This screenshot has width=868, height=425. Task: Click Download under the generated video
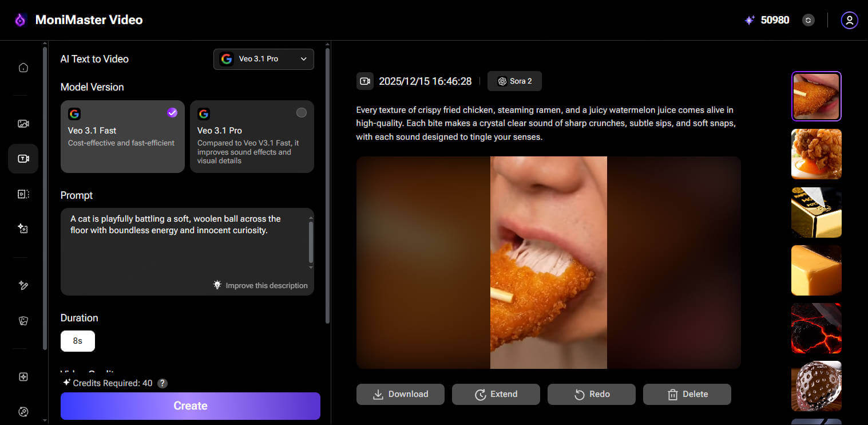coord(400,394)
